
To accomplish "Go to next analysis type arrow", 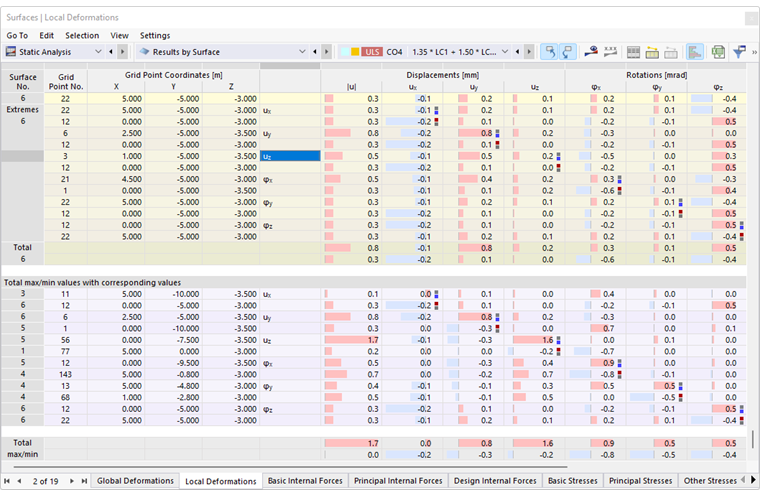I will [122, 51].
